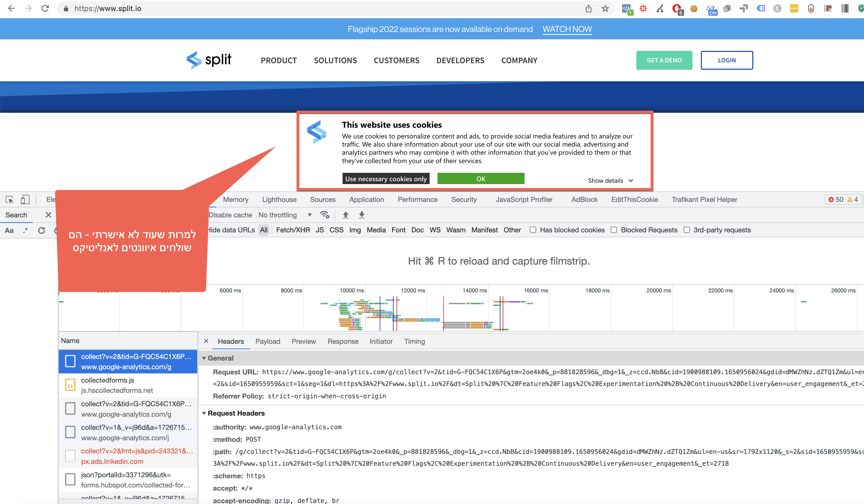The height and width of the screenshot is (504, 864).
Task: Check the Blocked Requests filter
Action: click(614, 230)
